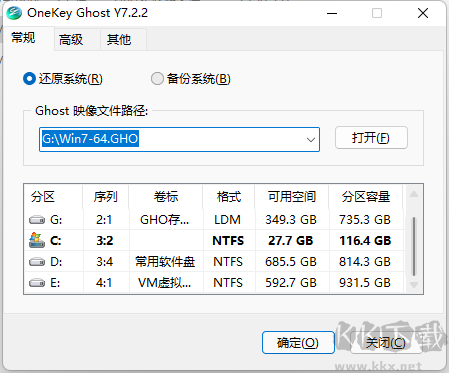Minimize the OneKey Ghost window
Viewport: 449px width, 373px height.
(x=332, y=13)
